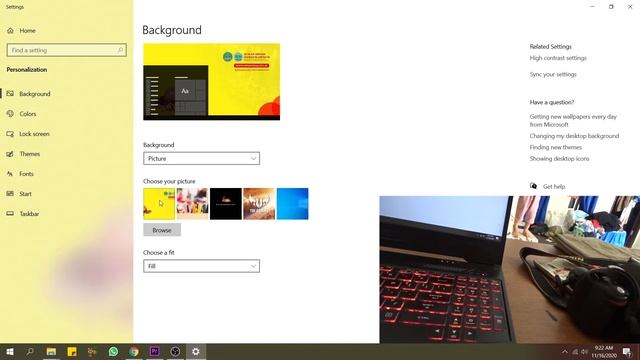The width and height of the screenshot is (640, 360).
Task: Expand the Background type dropdown showing Picture
Action: tap(201, 158)
